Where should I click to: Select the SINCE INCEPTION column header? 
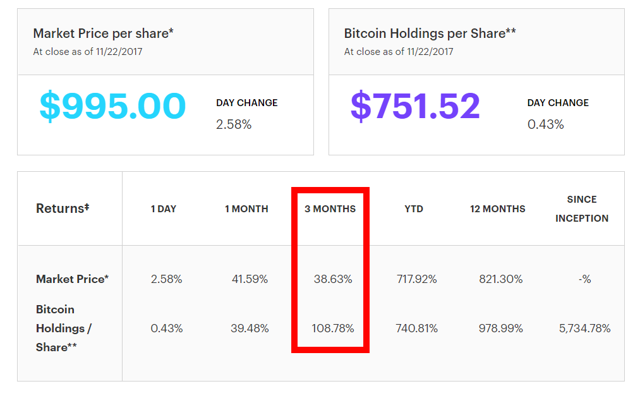(582, 209)
